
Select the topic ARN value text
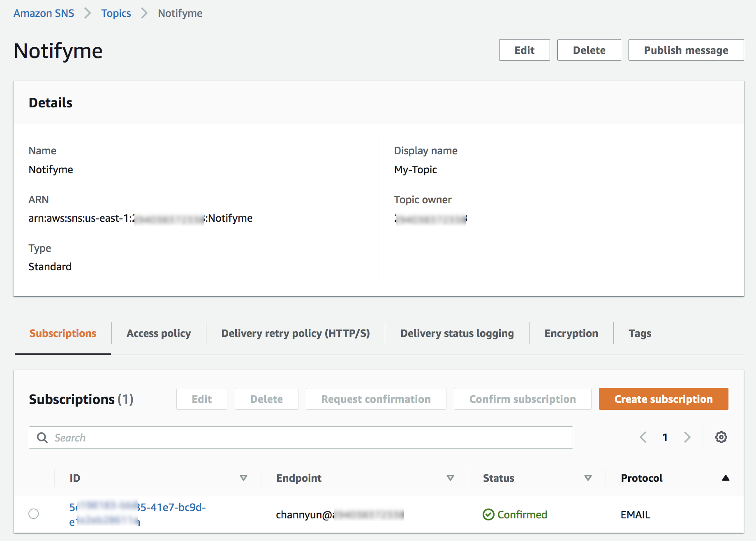click(141, 218)
